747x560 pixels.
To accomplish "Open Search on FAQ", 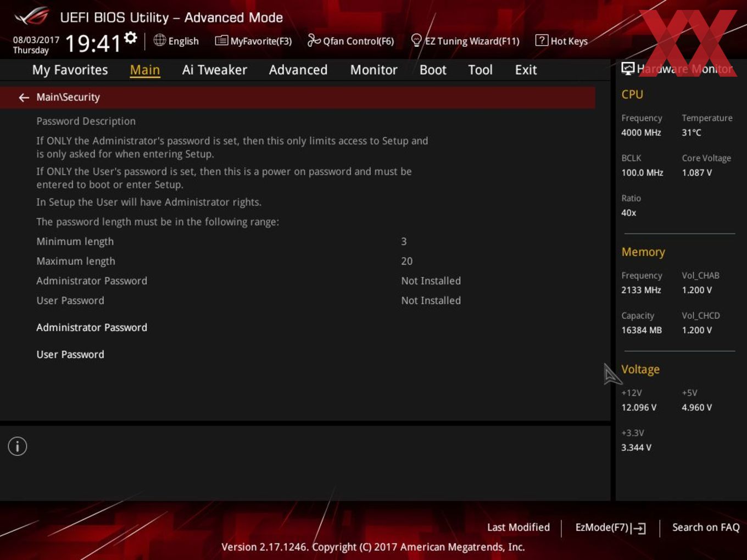I will [706, 528].
